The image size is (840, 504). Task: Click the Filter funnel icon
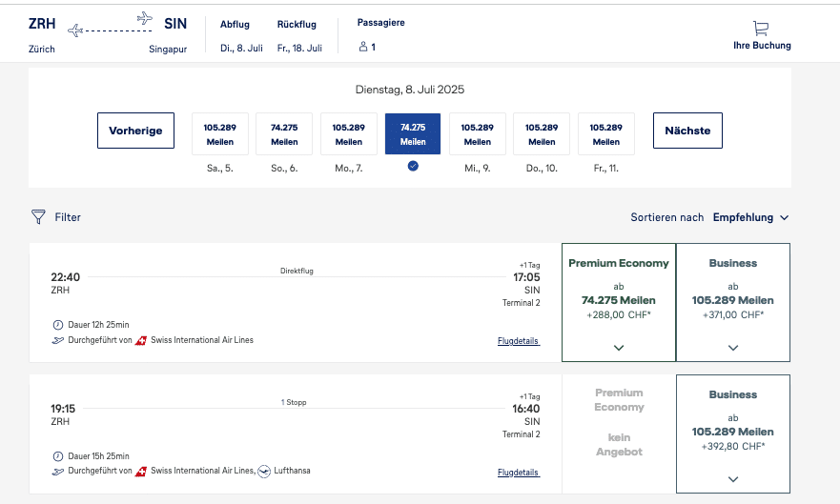click(38, 217)
